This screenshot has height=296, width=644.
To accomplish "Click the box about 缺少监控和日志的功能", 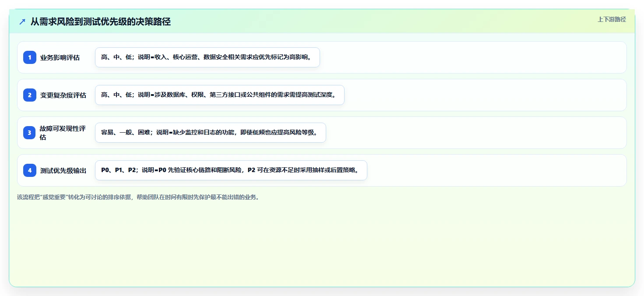I will 211,133.
